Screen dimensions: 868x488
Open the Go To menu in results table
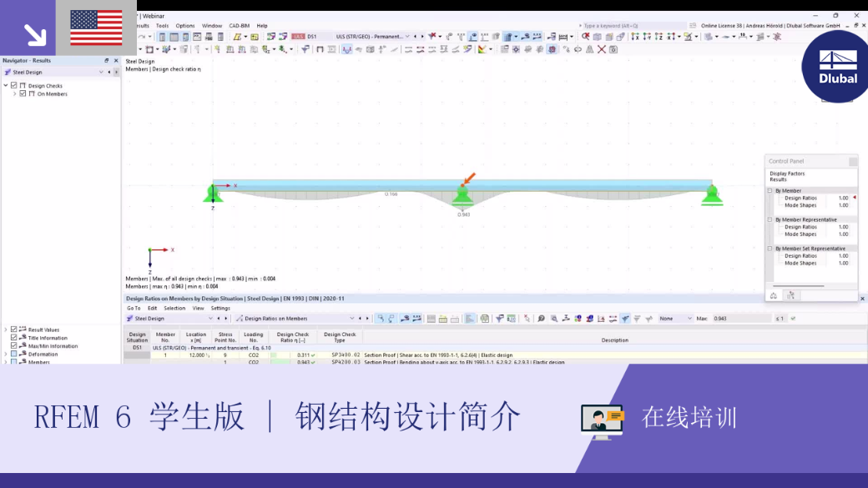134,308
